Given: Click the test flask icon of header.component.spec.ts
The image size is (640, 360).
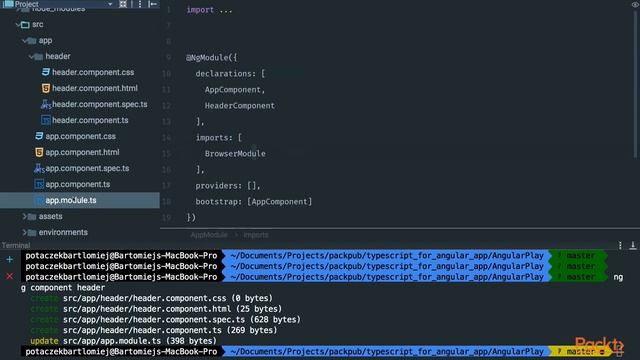Looking at the screenshot, I should tap(46, 104).
